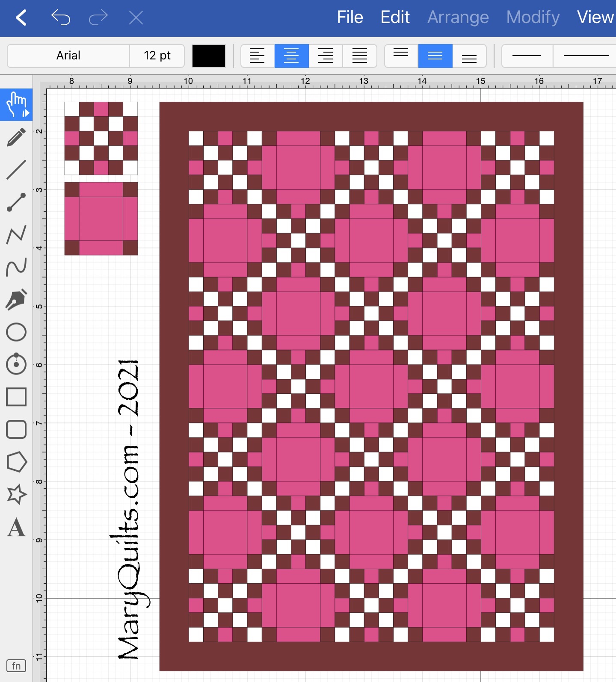Toggle center text alignment
Image resolution: width=616 pixels, height=682 pixels.
pos(291,56)
